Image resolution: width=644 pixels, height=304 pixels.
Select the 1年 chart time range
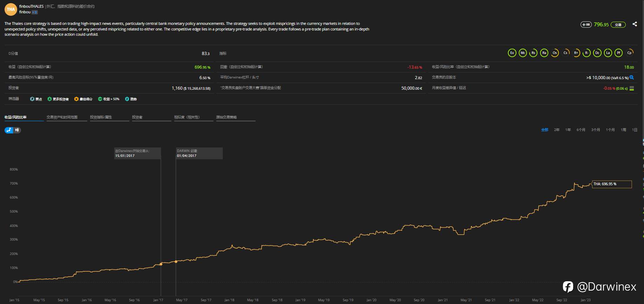(x=568, y=130)
